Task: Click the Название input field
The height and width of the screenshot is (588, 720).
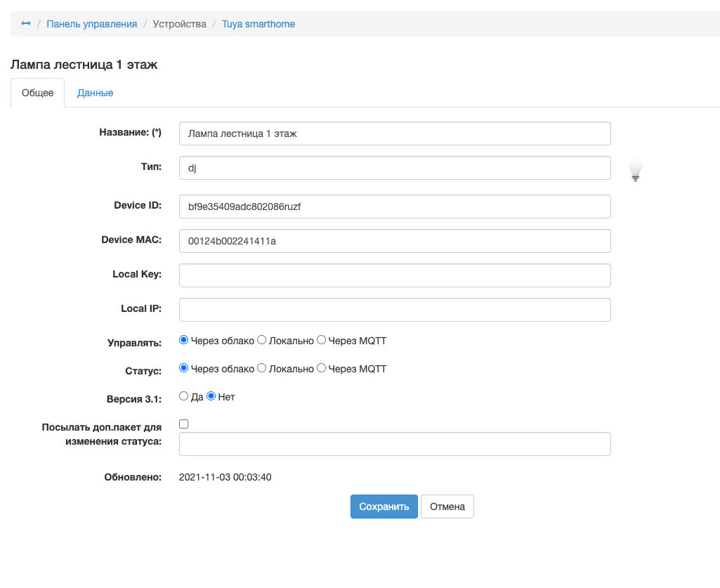Action: (394, 133)
